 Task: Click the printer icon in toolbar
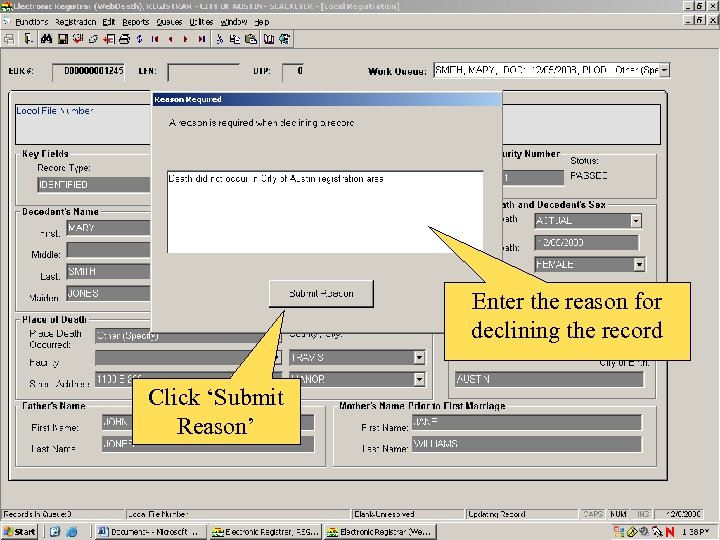point(124,39)
